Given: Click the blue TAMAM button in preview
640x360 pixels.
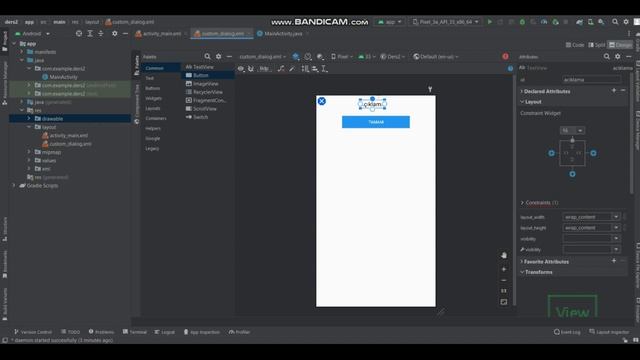Looking at the screenshot, I should click(x=376, y=122).
